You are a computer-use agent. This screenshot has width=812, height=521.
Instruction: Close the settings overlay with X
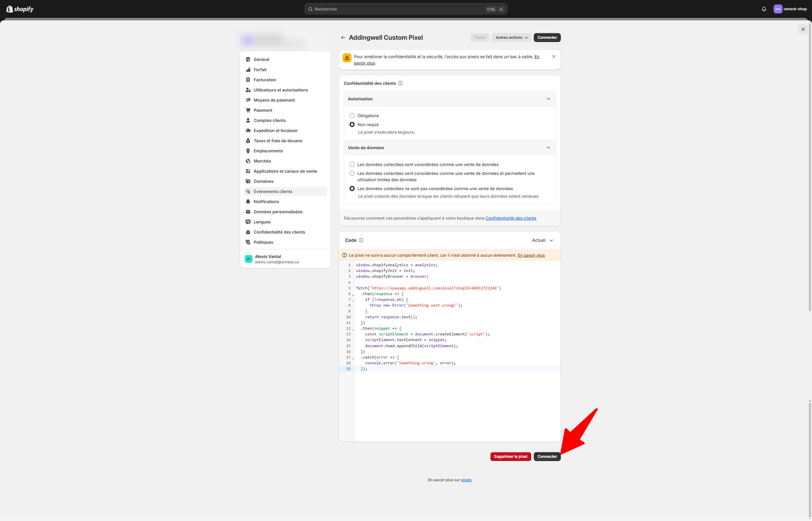click(x=803, y=29)
